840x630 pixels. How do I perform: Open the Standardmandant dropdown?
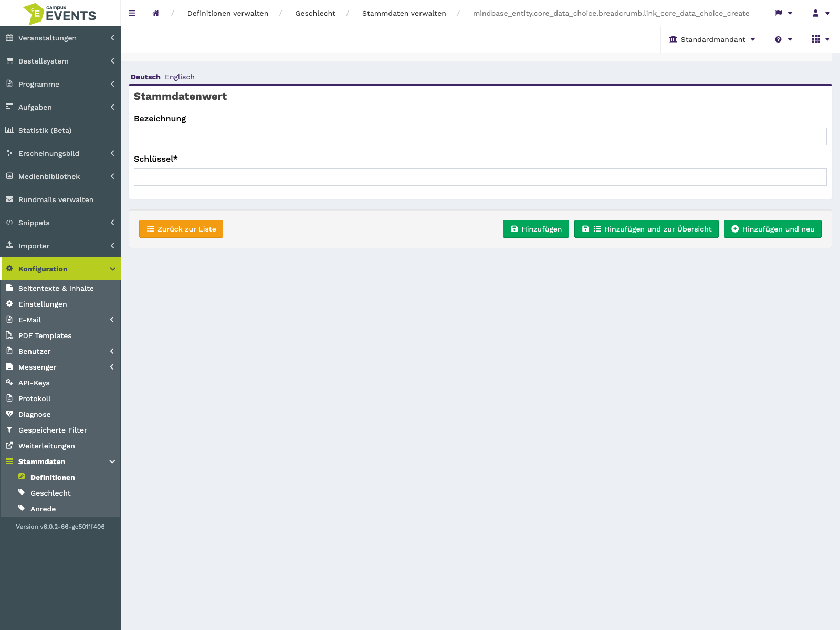pos(712,39)
